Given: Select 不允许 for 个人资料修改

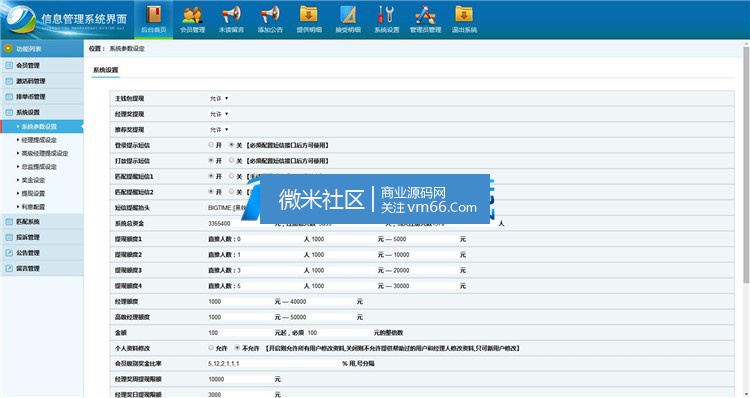Looking at the screenshot, I should point(237,348).
